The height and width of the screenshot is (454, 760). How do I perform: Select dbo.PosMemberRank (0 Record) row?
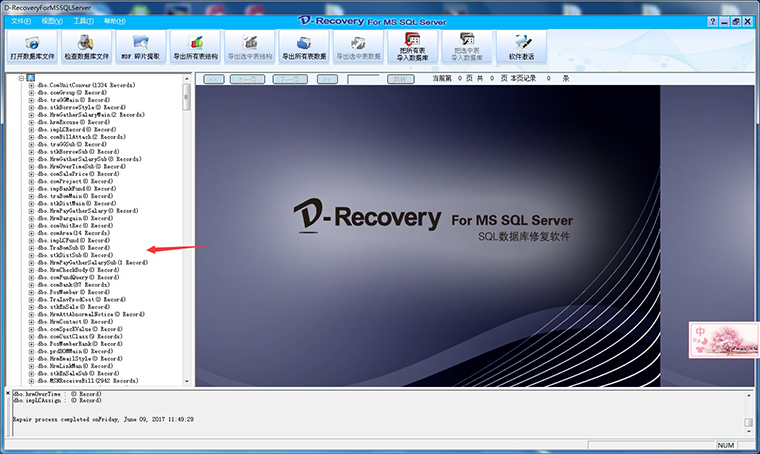tap(80, 344)
